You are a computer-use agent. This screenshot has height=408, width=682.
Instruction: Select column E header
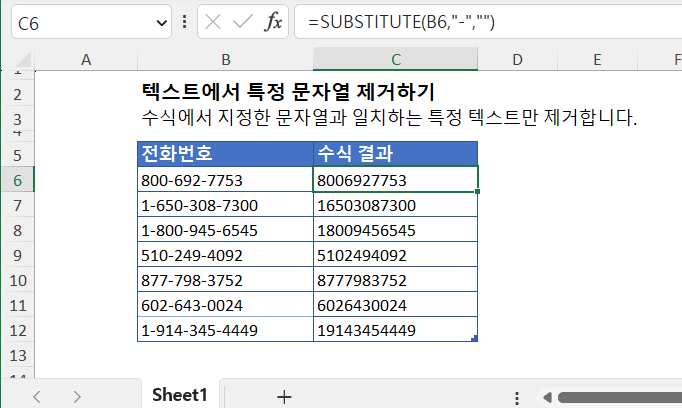coord(597,60)
